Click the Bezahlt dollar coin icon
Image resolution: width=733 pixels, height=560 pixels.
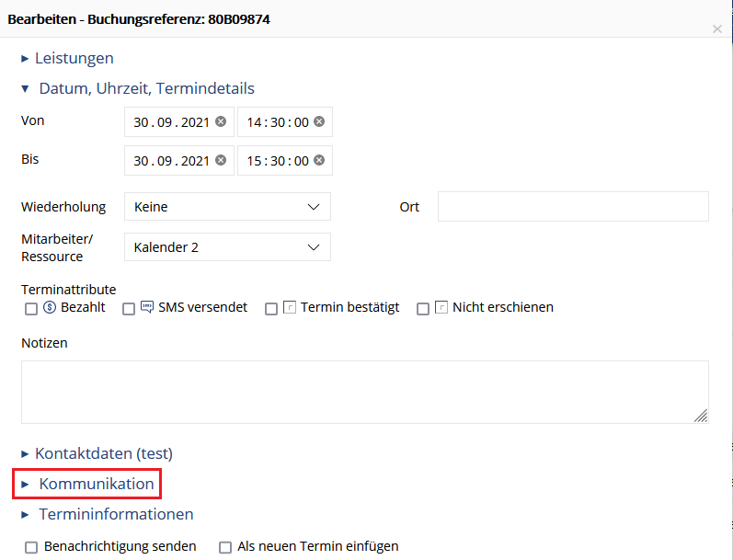50,307
